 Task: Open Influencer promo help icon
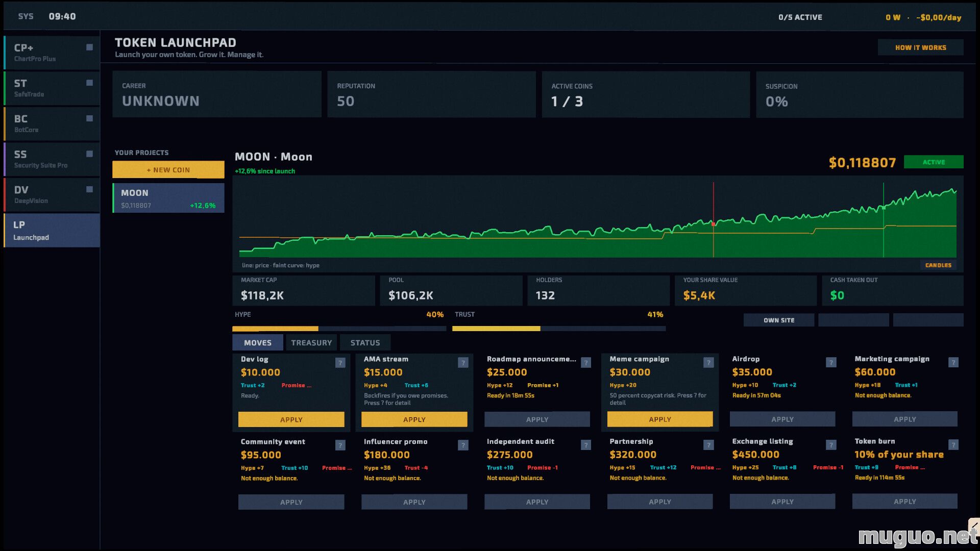(463, 445)
